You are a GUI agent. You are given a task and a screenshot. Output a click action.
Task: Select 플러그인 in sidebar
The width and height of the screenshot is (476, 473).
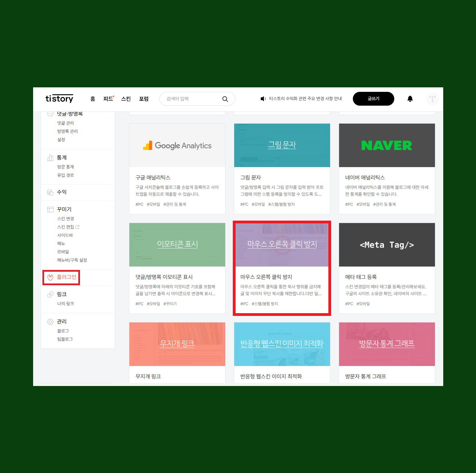(67, 277)
